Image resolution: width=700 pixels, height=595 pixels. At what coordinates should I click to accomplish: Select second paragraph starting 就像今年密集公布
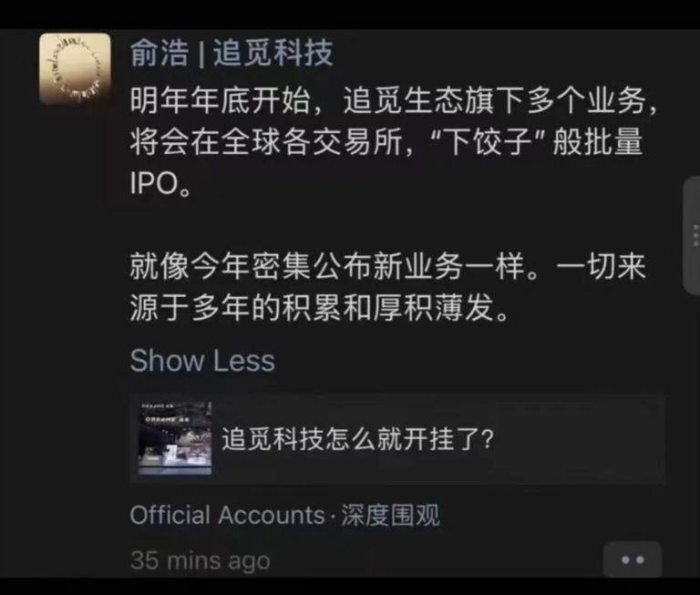coord(387,286)
